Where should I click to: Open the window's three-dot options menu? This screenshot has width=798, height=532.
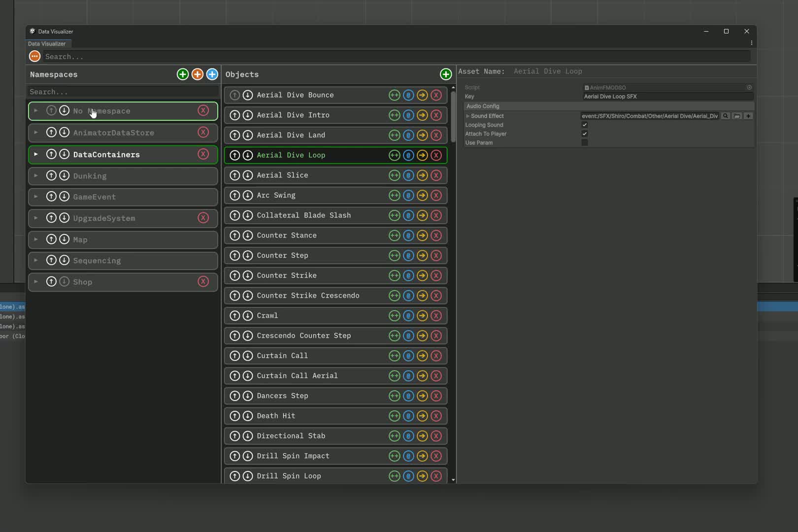point(751,43)
